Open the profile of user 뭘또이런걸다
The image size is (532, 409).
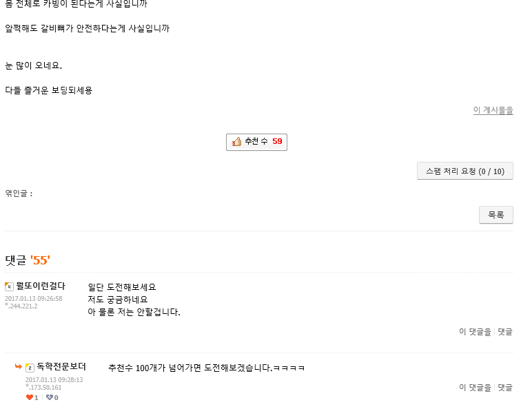coord(41,286)
